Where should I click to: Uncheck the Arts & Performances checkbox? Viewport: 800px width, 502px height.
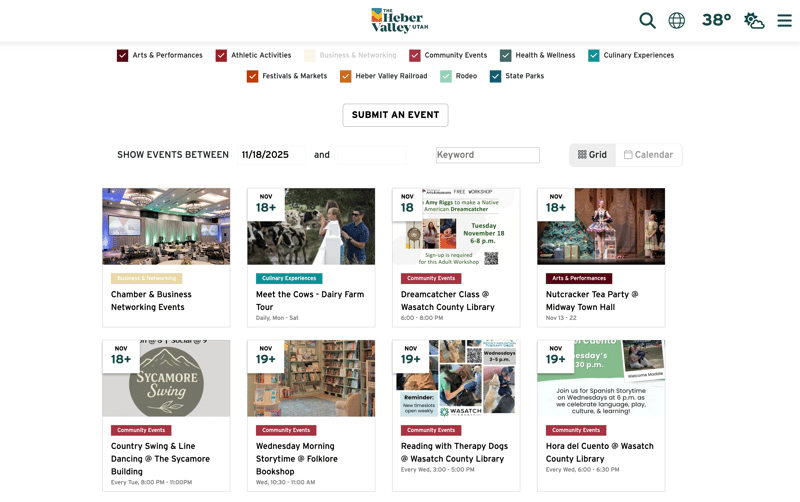pyautogui.click(x=122, y=56)
